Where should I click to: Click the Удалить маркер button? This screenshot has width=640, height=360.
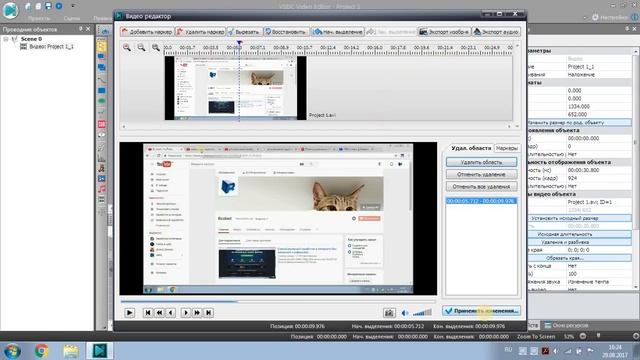(200, 31)
